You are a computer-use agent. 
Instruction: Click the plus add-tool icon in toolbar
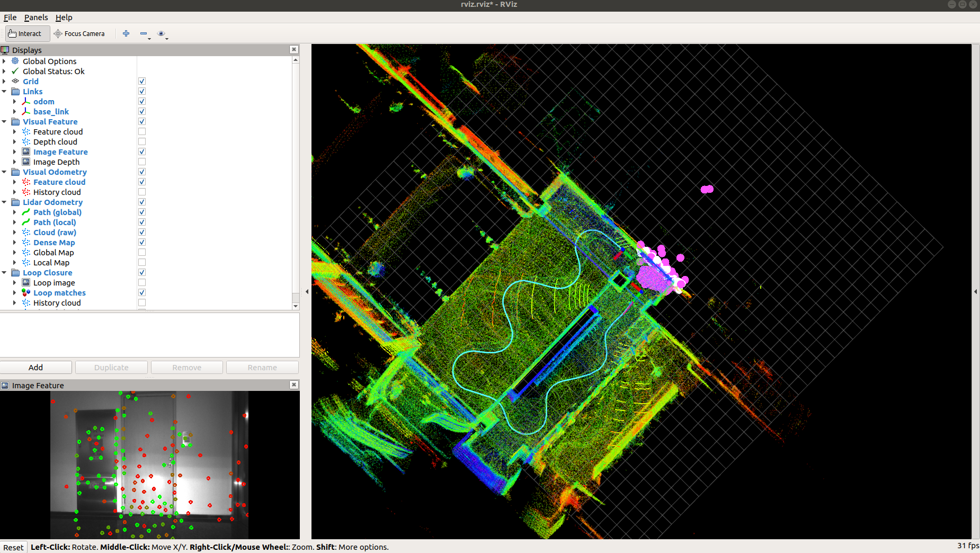(x=126, y=33)
